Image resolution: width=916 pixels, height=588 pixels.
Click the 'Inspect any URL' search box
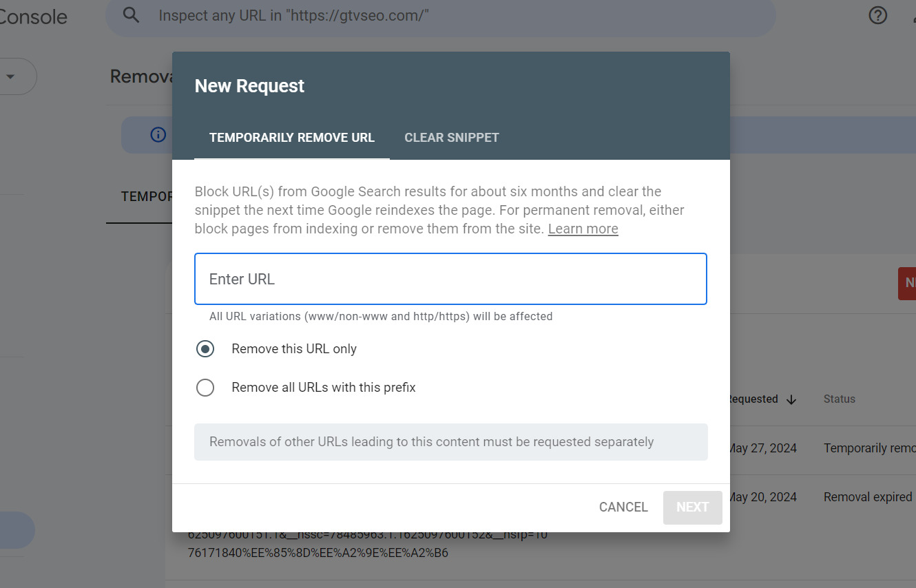click(441, 15)
